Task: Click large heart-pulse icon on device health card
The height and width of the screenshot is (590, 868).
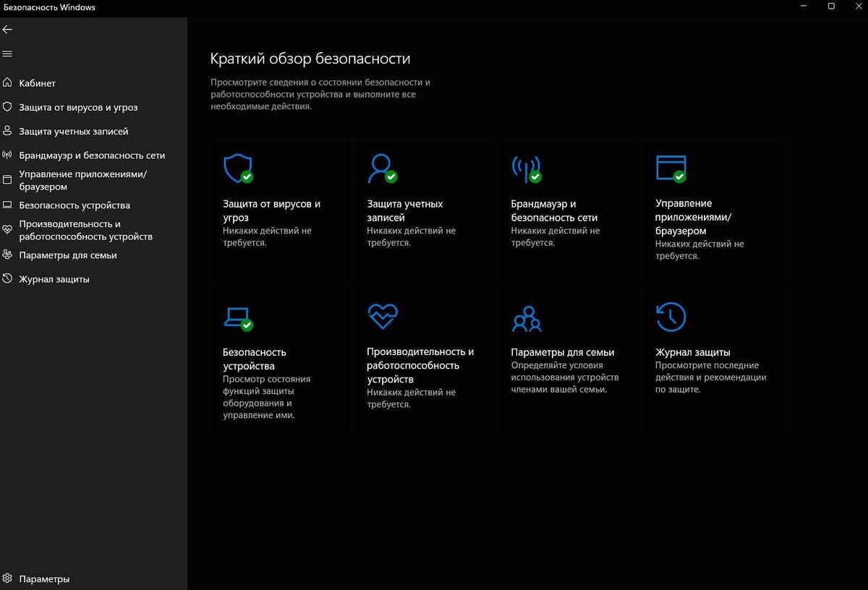Action: click(x=383, y=317)
